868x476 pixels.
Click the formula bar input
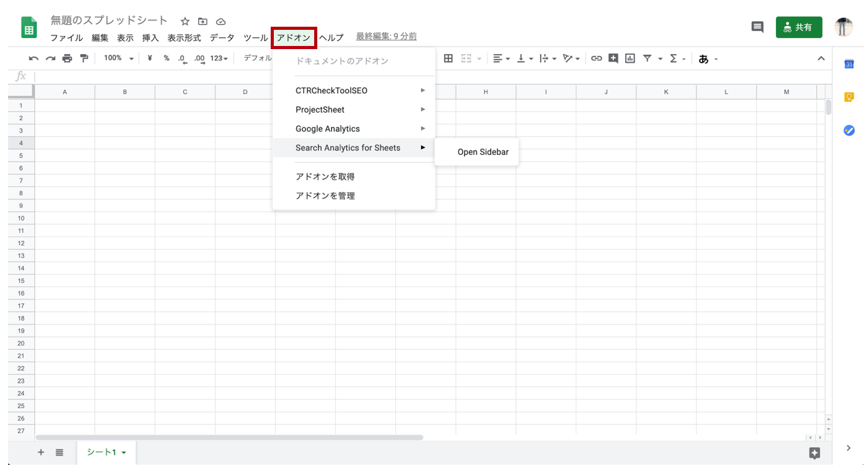(433, 76)
